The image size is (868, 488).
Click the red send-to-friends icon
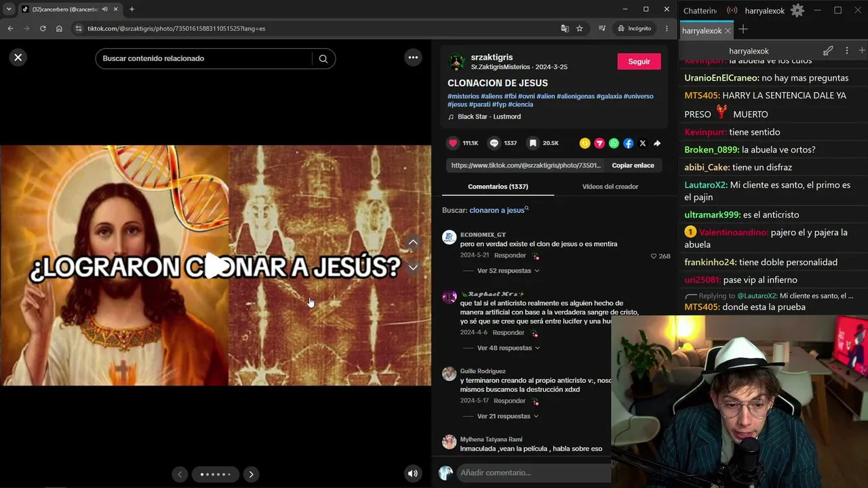(x=599, y=143)
